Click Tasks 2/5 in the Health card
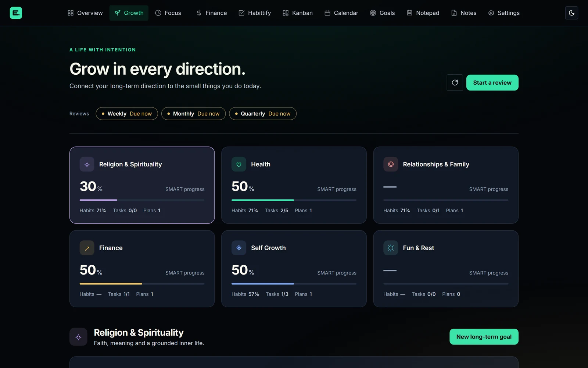588x368 pixels. pyautogui.click(x=276, y=210)
